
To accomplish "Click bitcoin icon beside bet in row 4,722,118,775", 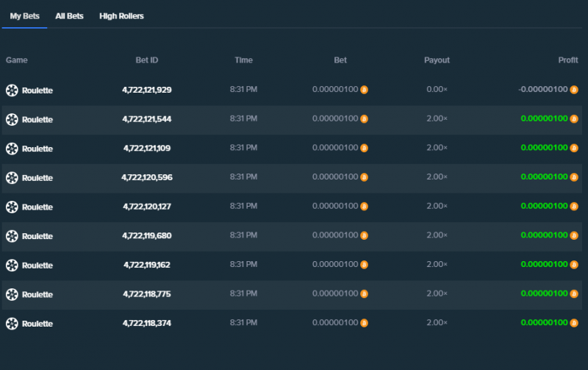I will pyautogui.click(x=364, y=293).
